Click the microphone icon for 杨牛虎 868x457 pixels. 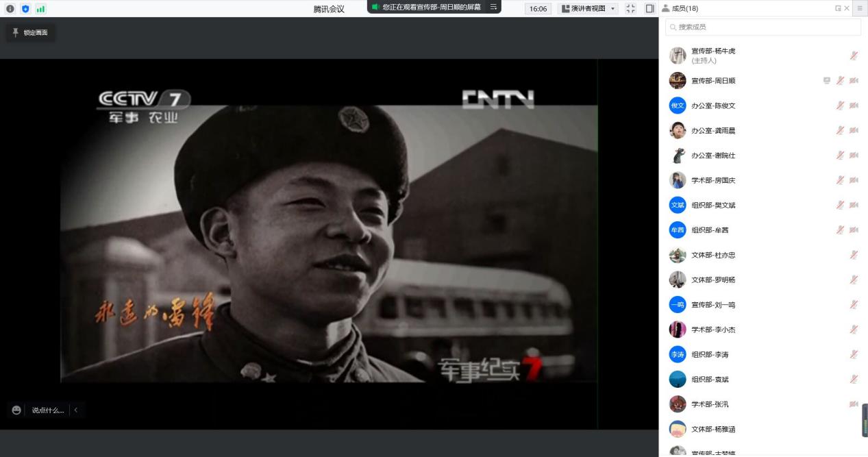tap(854, 55)
